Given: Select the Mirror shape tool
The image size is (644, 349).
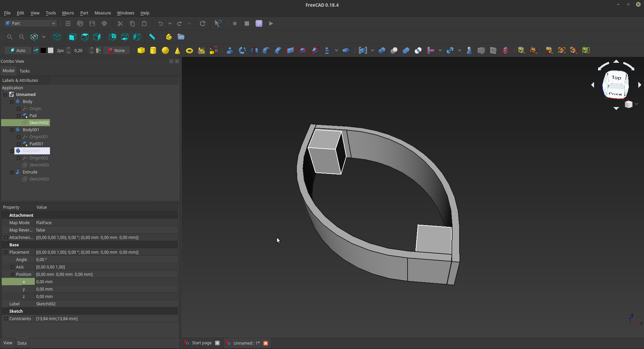Looking at the screenshot, I should pyautogui.click(x=254, y=50).
